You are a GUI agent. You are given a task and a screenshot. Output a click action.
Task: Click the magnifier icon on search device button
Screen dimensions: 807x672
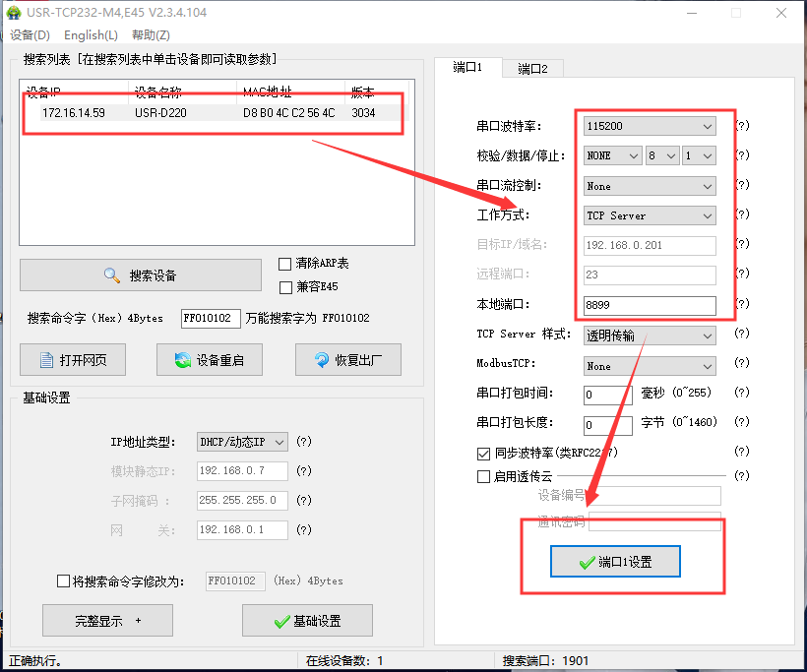[112, 275]
